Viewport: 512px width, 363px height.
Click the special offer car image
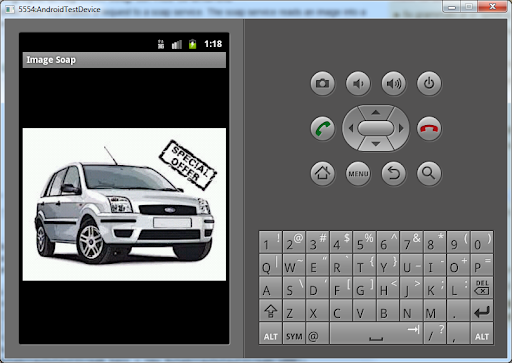click(124, 204)
